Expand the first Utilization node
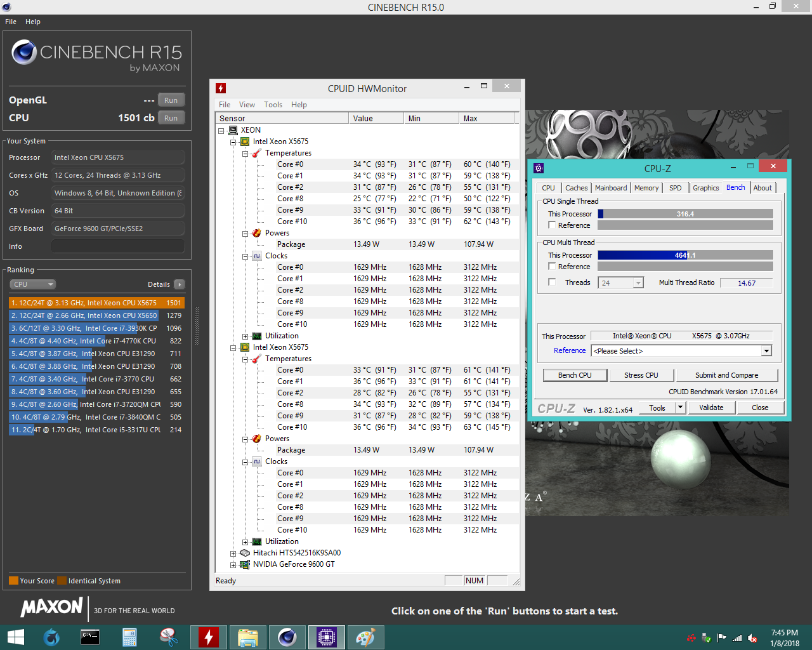The width and height of the screenshot is (812, 650). 245,336
